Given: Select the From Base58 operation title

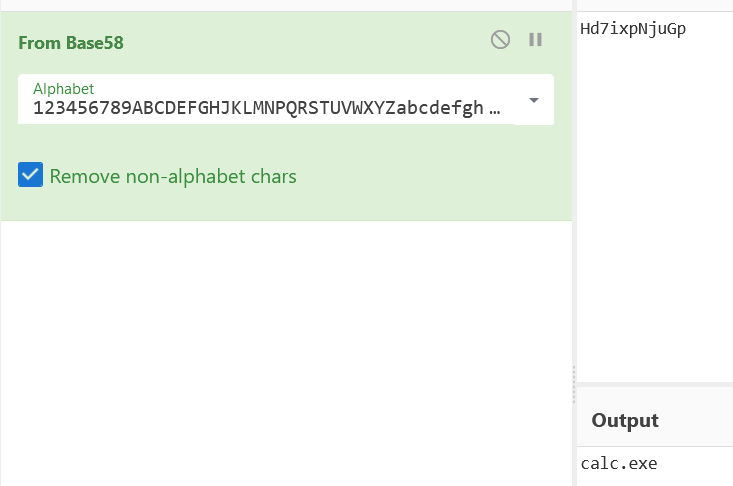Looking at the screenshot, I should pos(71,43).
